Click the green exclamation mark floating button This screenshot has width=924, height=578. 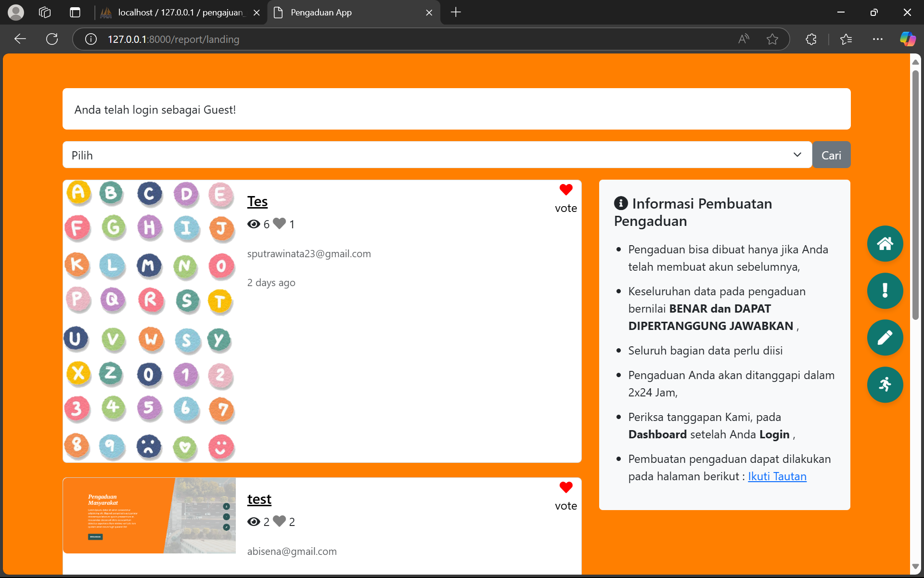point(885,290)
